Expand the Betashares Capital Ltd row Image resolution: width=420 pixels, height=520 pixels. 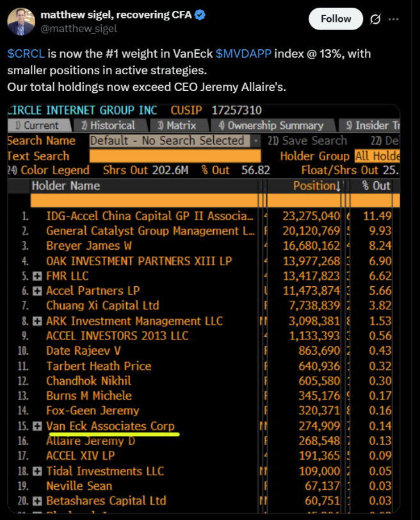tap(38, 501)
